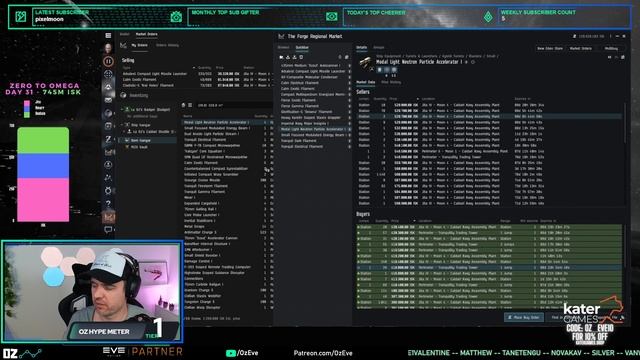This screenshot has height=360, width=640.
Task: Click the red circular Neocom icon
Action: pos(108,61)
